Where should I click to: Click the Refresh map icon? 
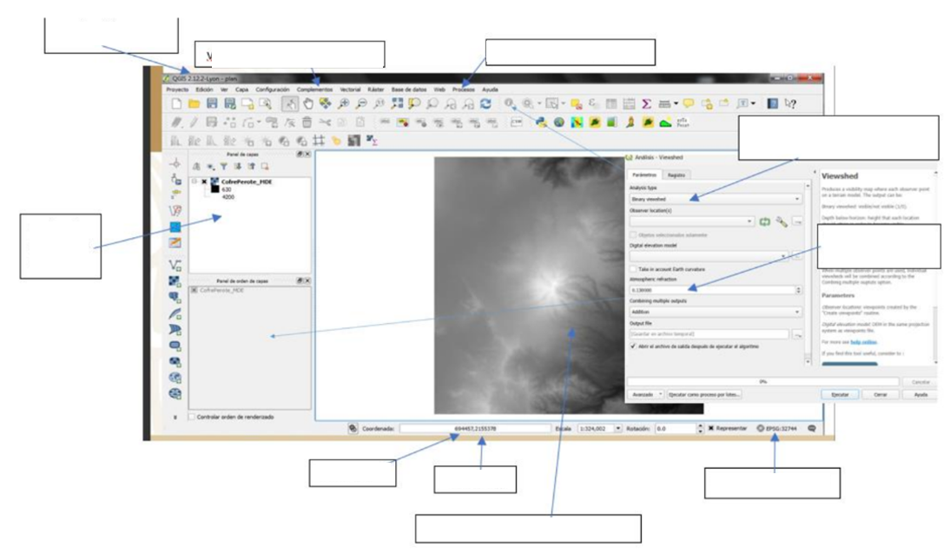[x=485, y=103]
